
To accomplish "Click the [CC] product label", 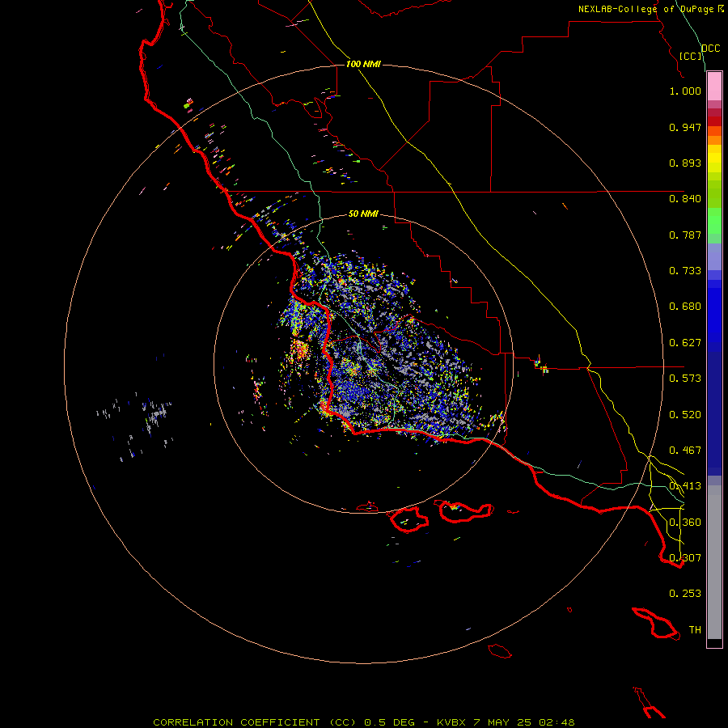I will pos(691,56).
